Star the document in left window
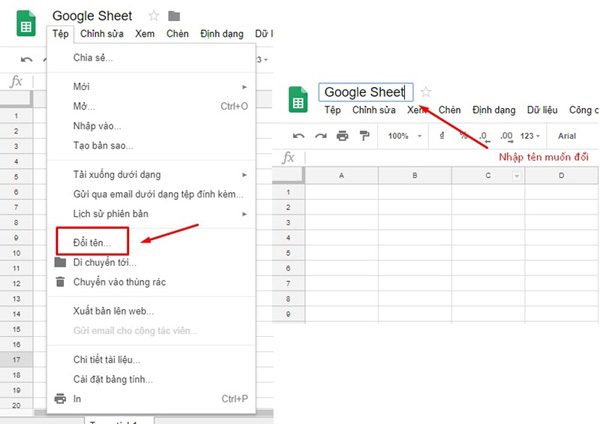Screen dimensions: 600x424 point(153,16)
